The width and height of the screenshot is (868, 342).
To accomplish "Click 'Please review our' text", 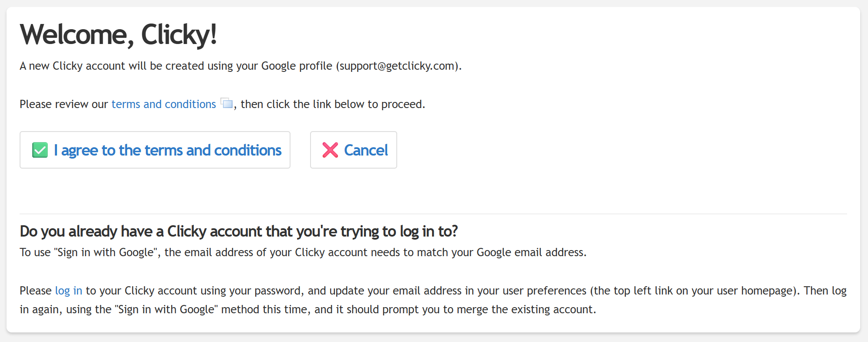I will (64, 104).
